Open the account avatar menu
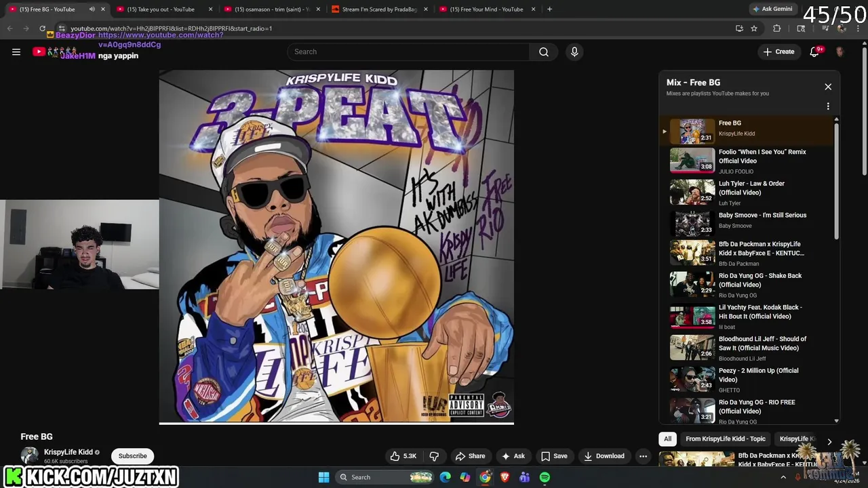 click(840, 52)
